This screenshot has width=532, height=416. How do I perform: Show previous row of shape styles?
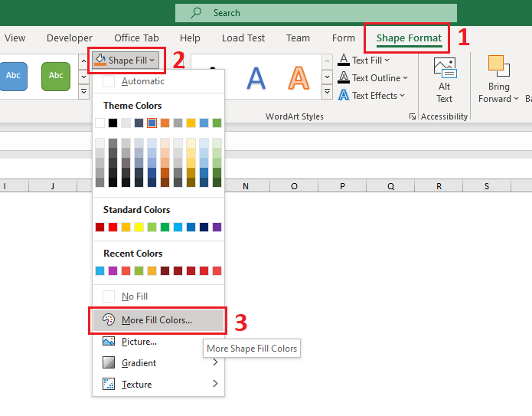click(83, 61)
